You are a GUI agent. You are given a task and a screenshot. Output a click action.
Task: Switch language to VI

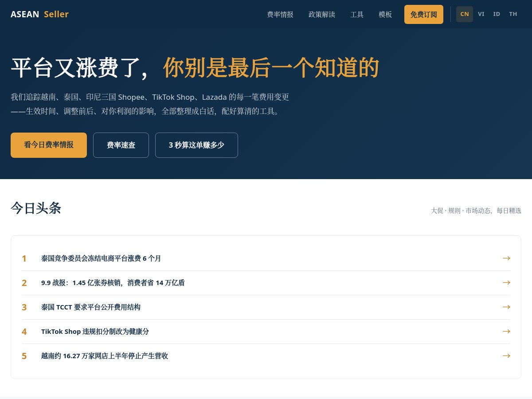click(481, 14)
